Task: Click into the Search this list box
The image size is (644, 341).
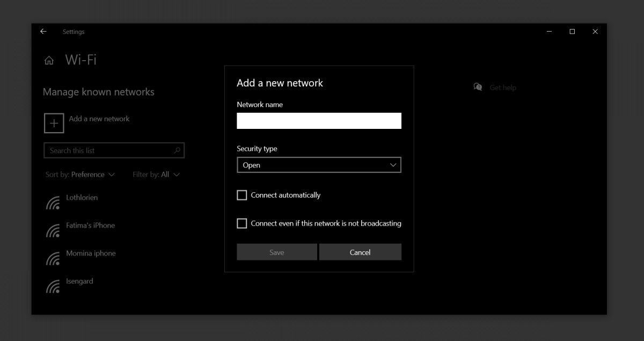Action: [114, 150]
